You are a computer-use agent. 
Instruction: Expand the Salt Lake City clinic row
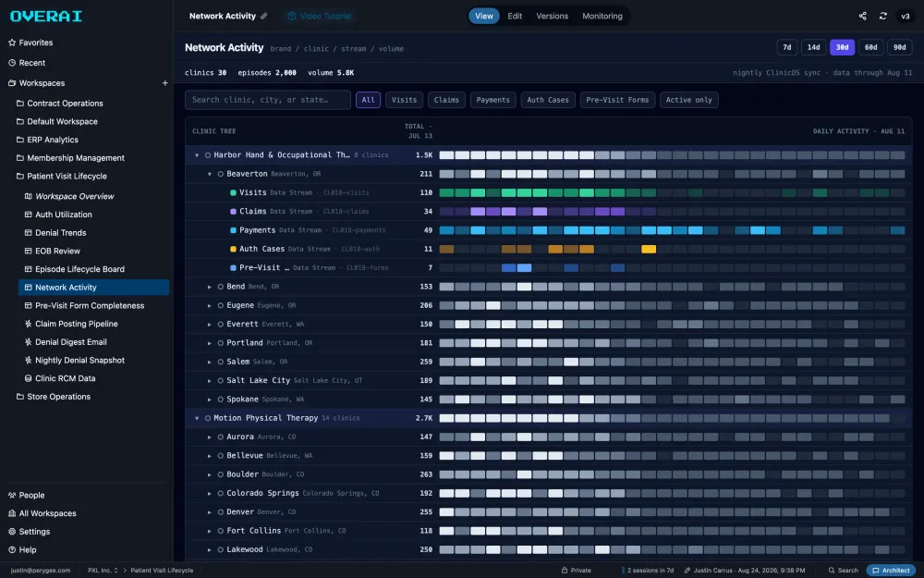pyautogui.click(x=209, y=381)
